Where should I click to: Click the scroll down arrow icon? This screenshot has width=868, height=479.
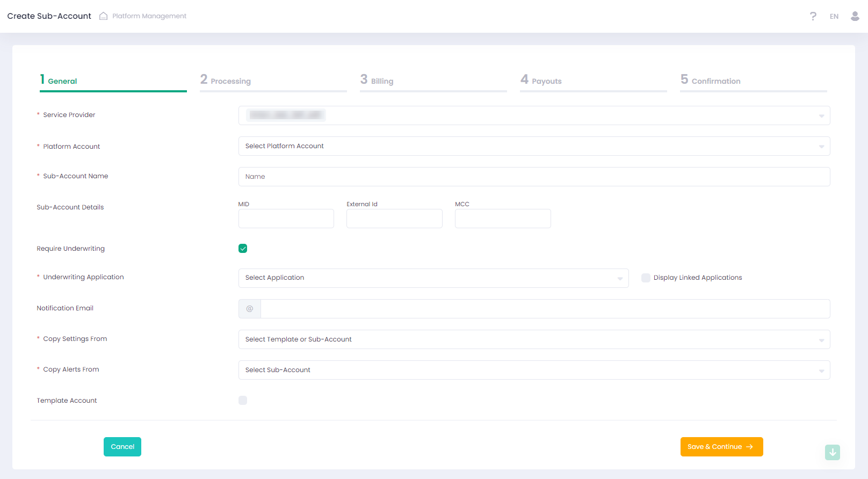click(832, 452)
